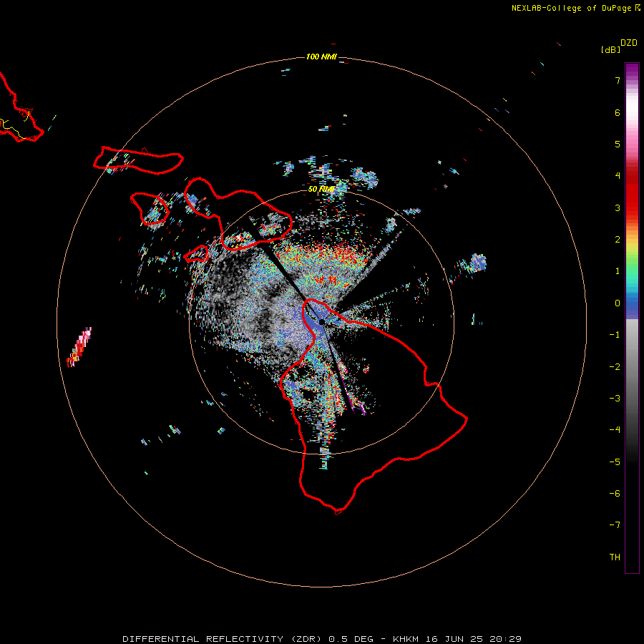This screenshot has width=644, height=644.
Task: Click the -6 value on the colorbar scale
Action: pos(615,494)
